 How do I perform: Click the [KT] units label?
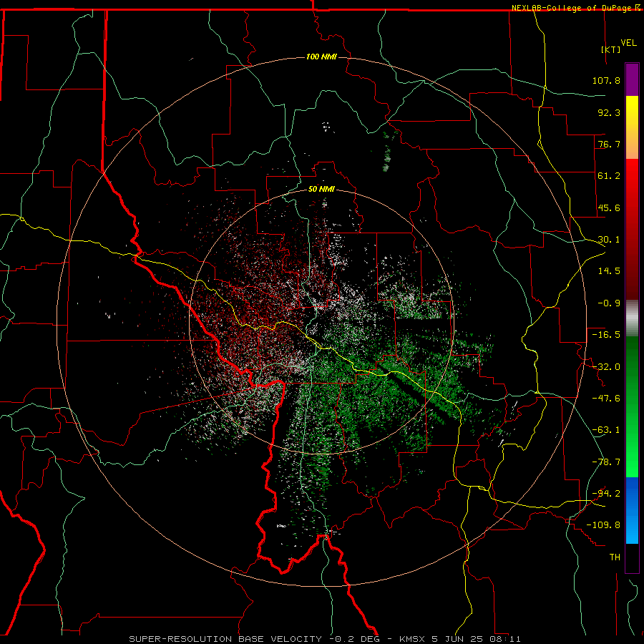click(611, 49)
